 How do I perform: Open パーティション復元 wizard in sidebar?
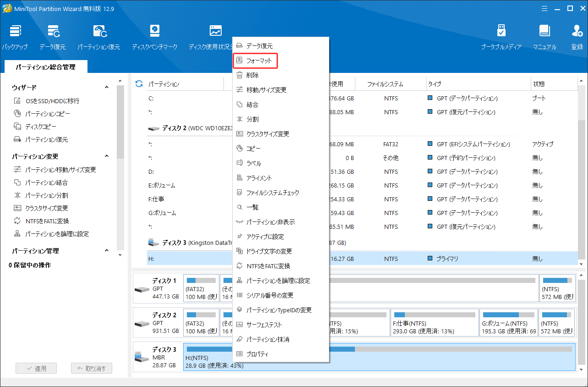tap(41, 139)
